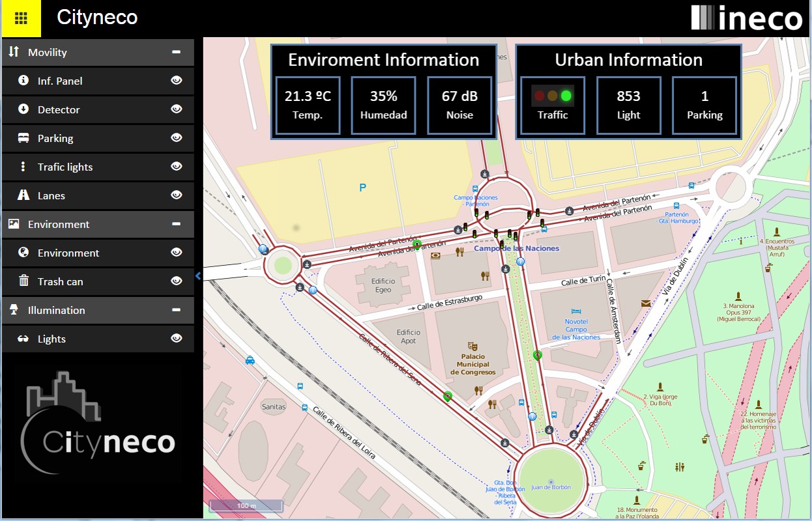812x521 pixels.
Task: Click the Lanes road icon
Action: point(23,195)
